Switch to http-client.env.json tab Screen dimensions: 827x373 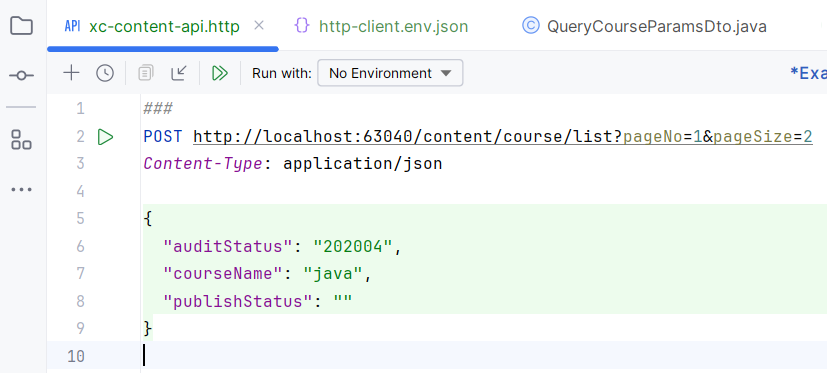coord(381,26)
